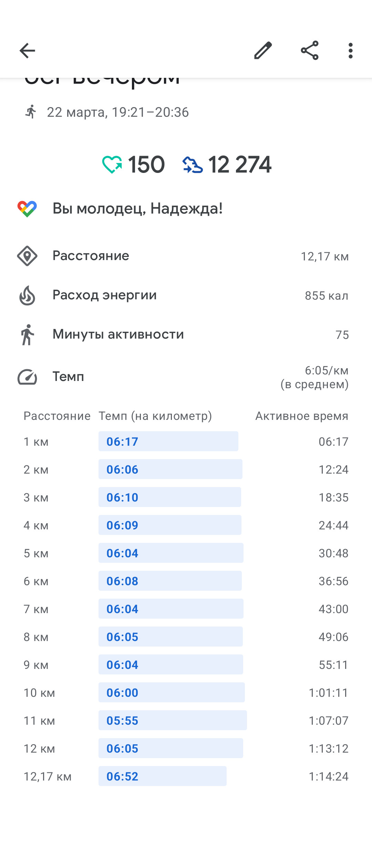Screen dimensions: 372x868
Task: Open the Минуты активности row
Action: click(186, 335)
